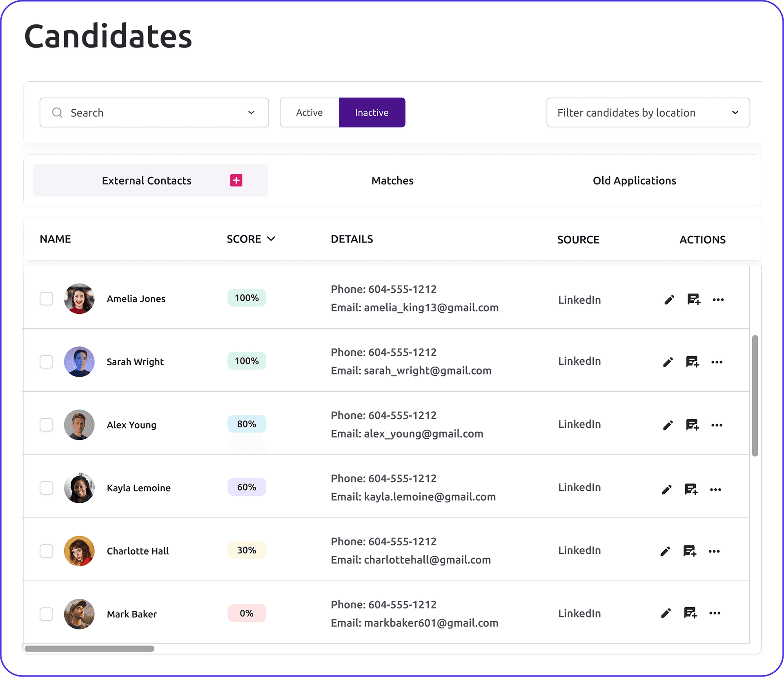Add a new external contact

236,180
